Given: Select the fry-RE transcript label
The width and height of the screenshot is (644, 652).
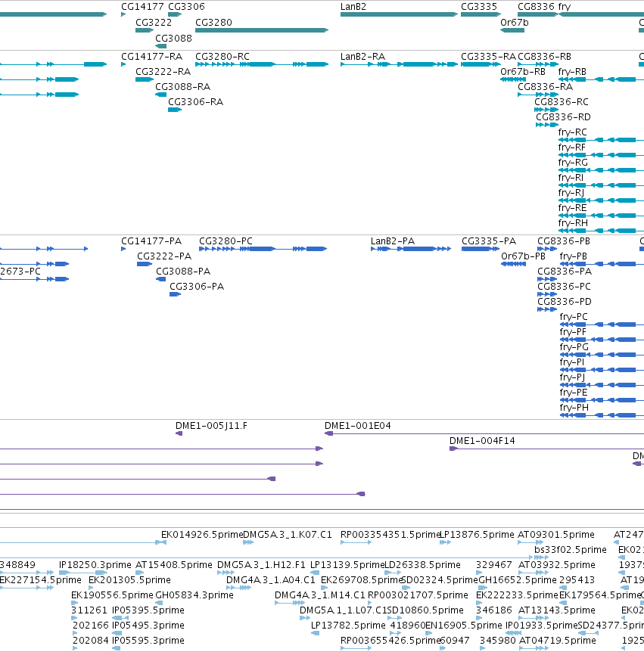Looking at the screenshot, I should [572, 207].
